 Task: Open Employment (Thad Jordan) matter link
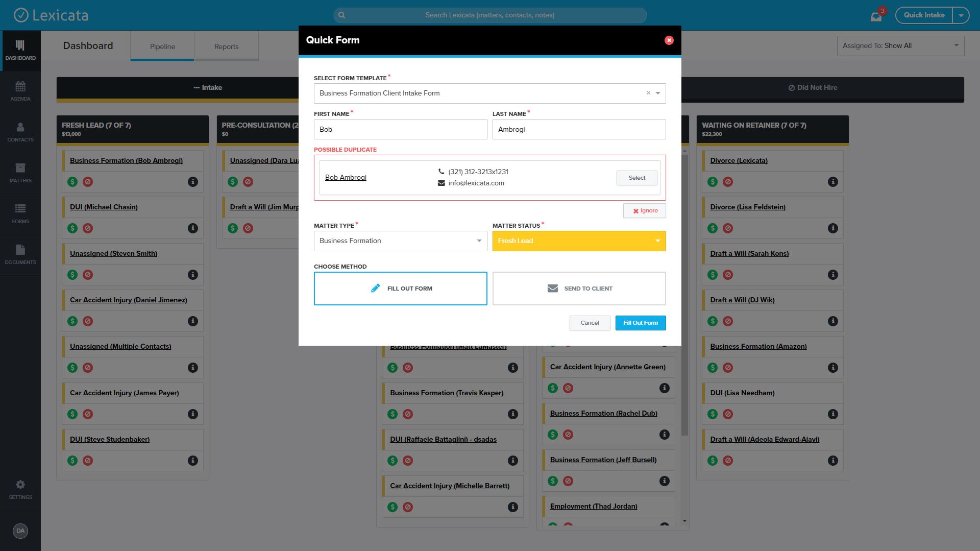click(x=594, y=507)
